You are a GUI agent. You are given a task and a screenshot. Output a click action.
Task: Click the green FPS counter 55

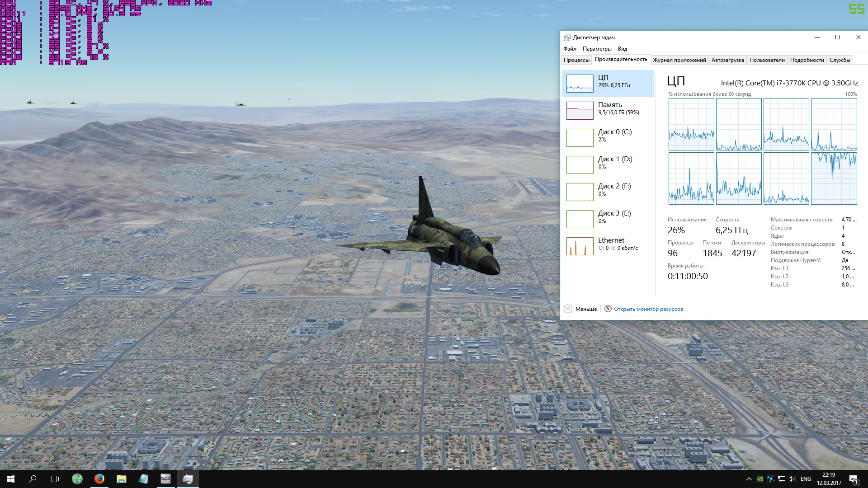point(856,9)
